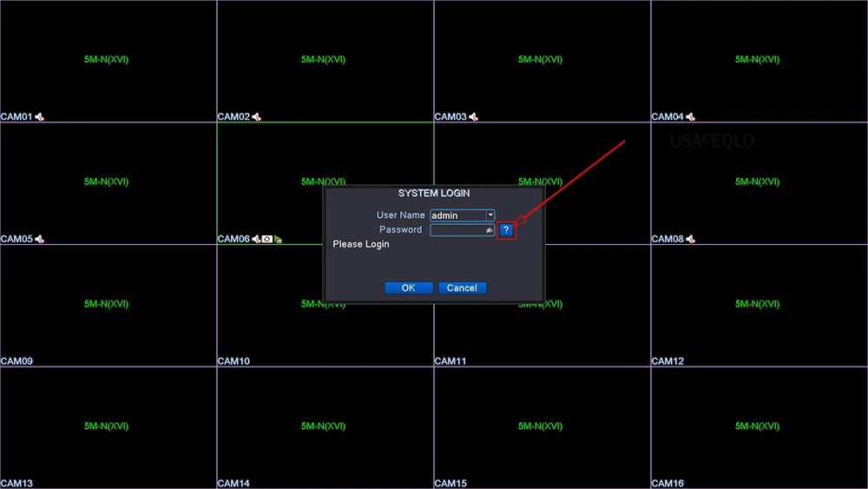Click the CAM05 muted speaker icon
This screenshot has height=489, width=868.
coord(39,239)
